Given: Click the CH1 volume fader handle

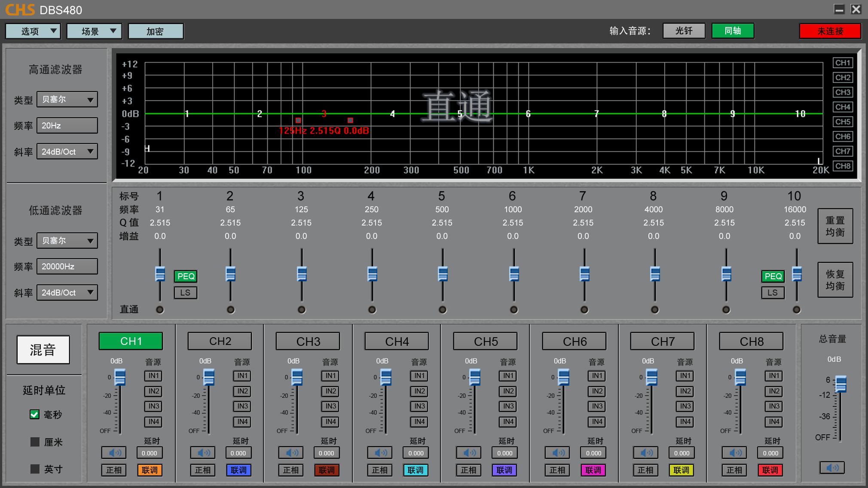Looking at the screenshot, I should click(x=120, y=378).
